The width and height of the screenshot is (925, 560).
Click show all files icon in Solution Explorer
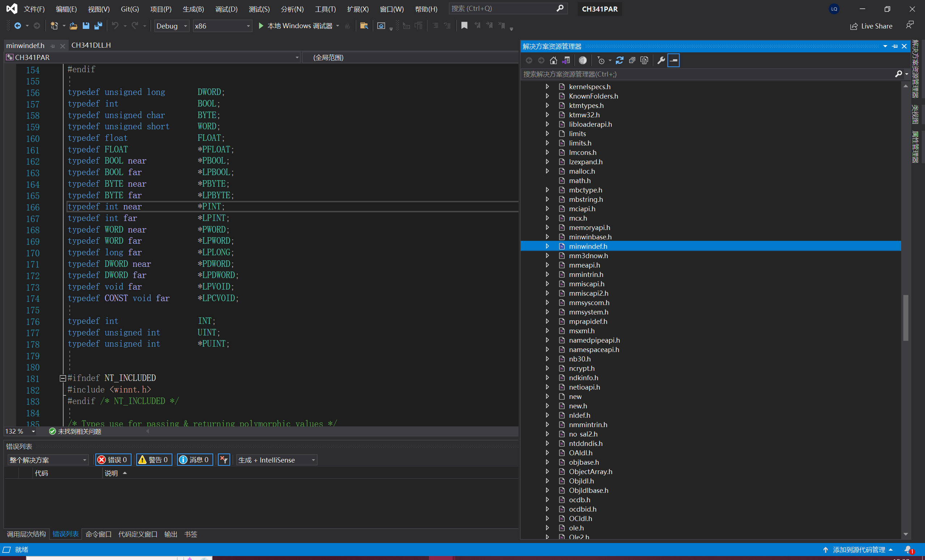coord(645,60)
